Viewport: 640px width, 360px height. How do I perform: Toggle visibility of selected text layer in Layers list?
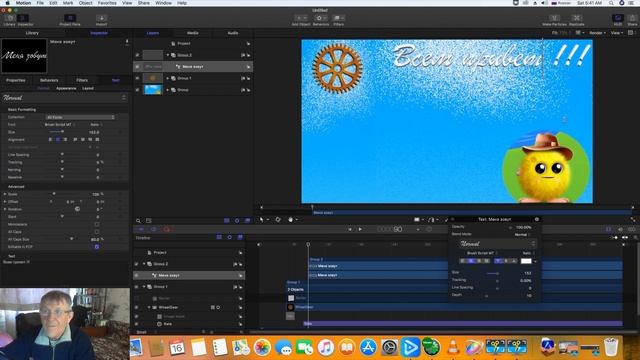[x=137, y=67]
